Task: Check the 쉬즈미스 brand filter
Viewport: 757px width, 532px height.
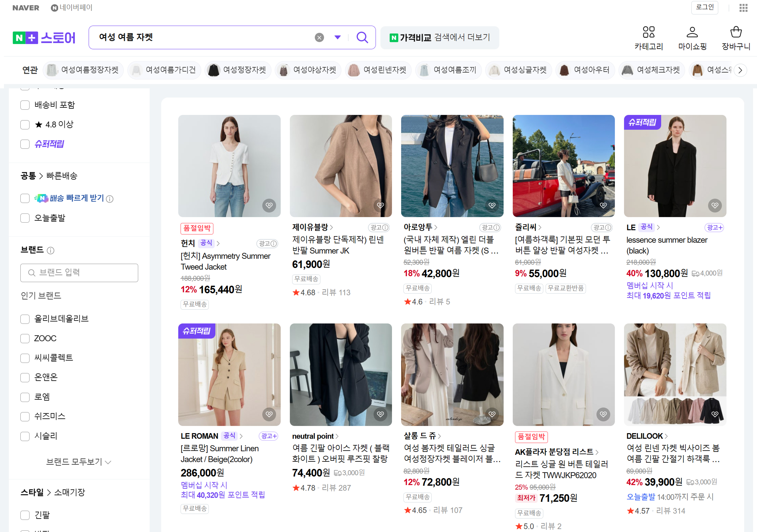Action: coord(25,416)
